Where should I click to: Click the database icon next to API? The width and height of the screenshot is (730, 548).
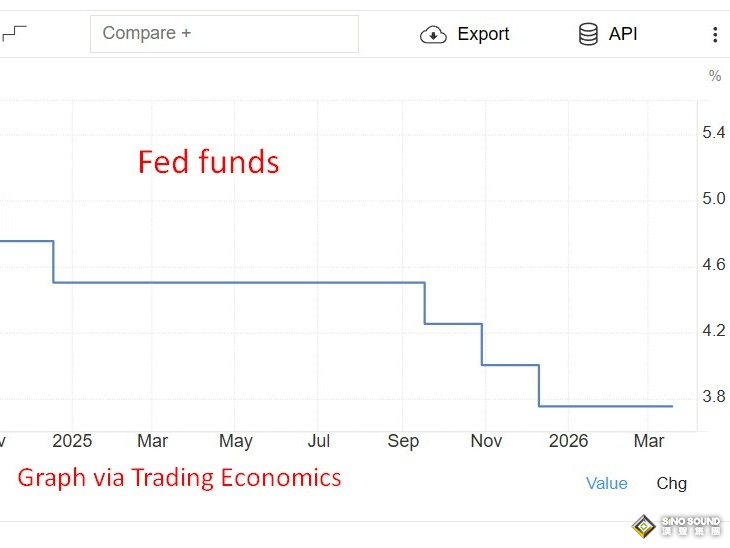point(588,34)
